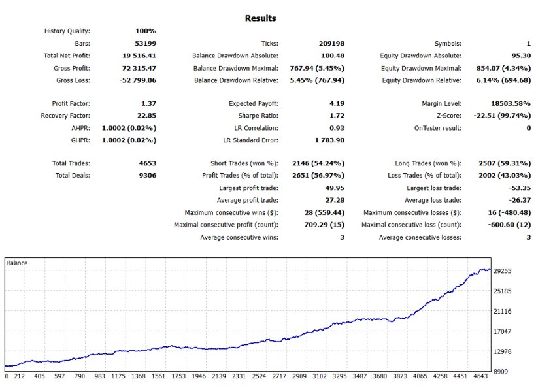
Task: Click Total Deals value 9306
Action: tap(148, 175)
